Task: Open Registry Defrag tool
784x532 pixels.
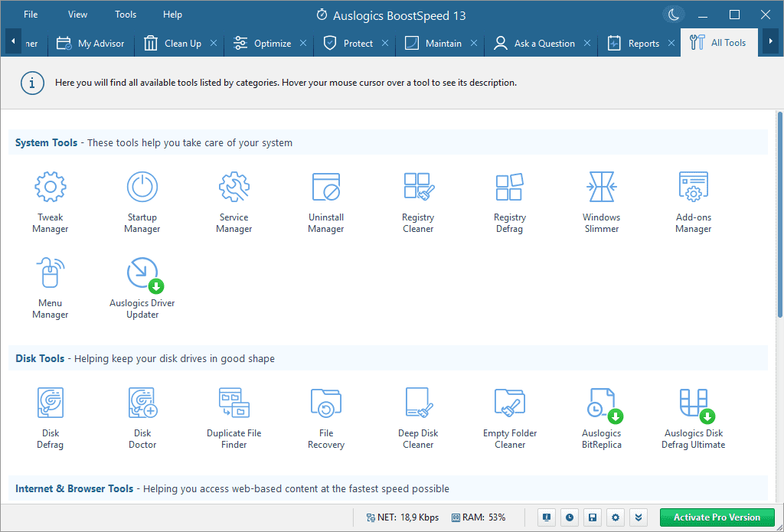Action: click(x=509, y=202)
